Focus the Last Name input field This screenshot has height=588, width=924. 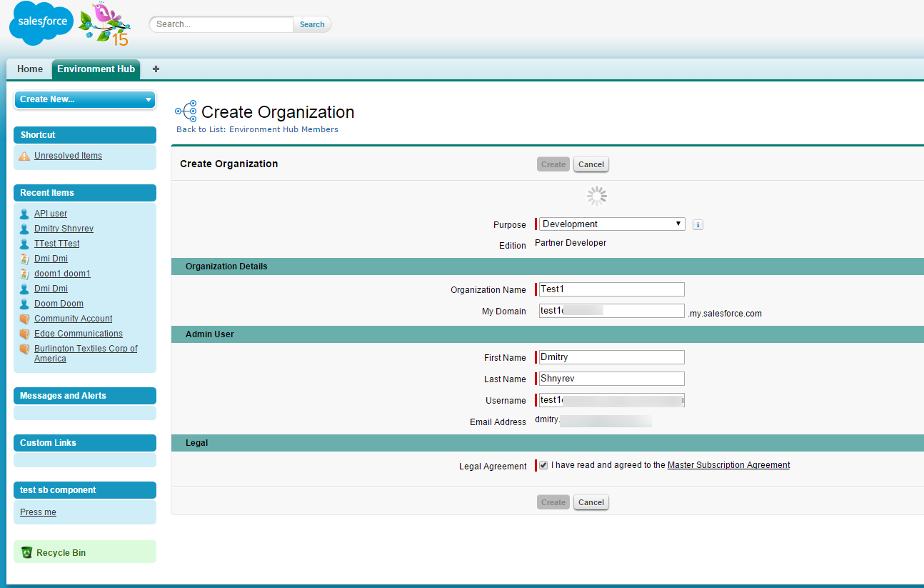click(x=611, y=379)
